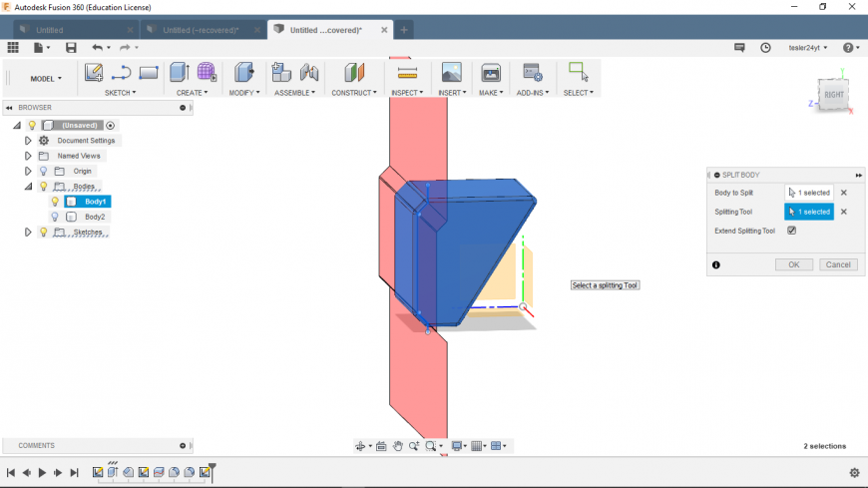
Task: Open the MODIFY menu
Action: (x=244, y=93)
